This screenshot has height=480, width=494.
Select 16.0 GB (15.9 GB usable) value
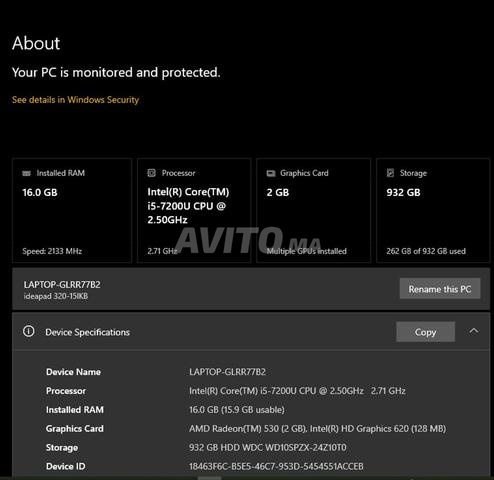[x=237, y=410]
